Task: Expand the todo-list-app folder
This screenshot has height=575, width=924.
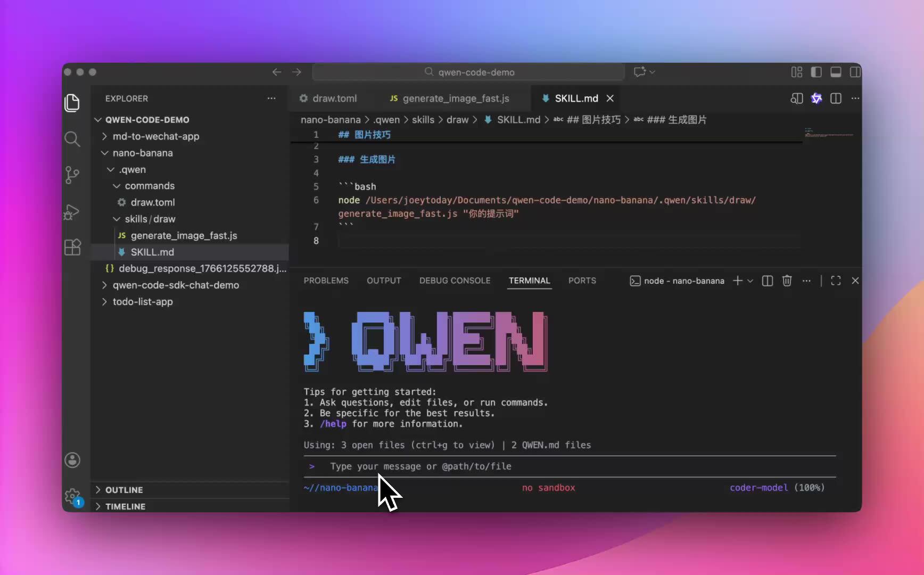Action: coord(190,301)
